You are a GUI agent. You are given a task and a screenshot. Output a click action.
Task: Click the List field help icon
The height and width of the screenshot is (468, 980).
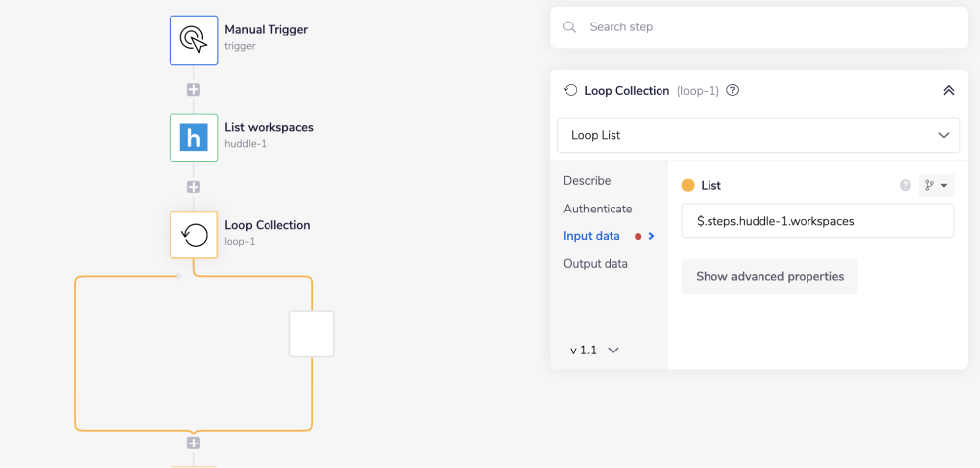[906, 186]
